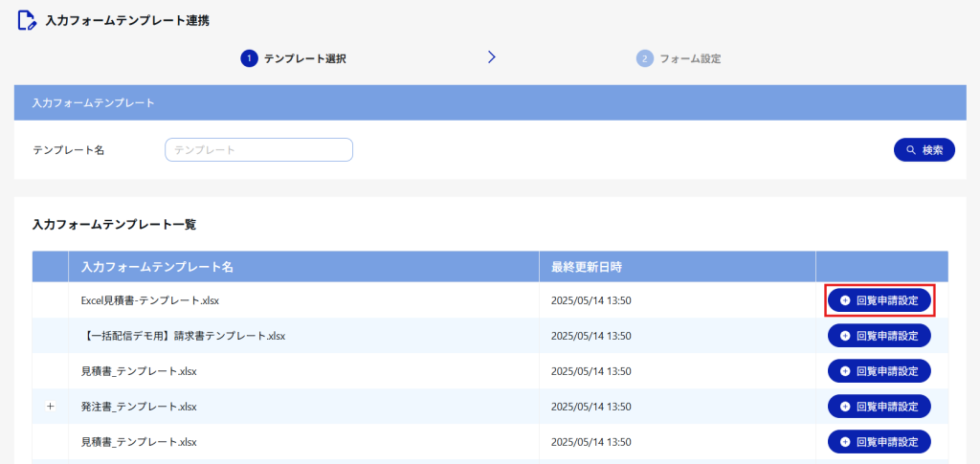Click the magnifier icon in 検索 button
The image size is (980, 464).
(911, 150)
